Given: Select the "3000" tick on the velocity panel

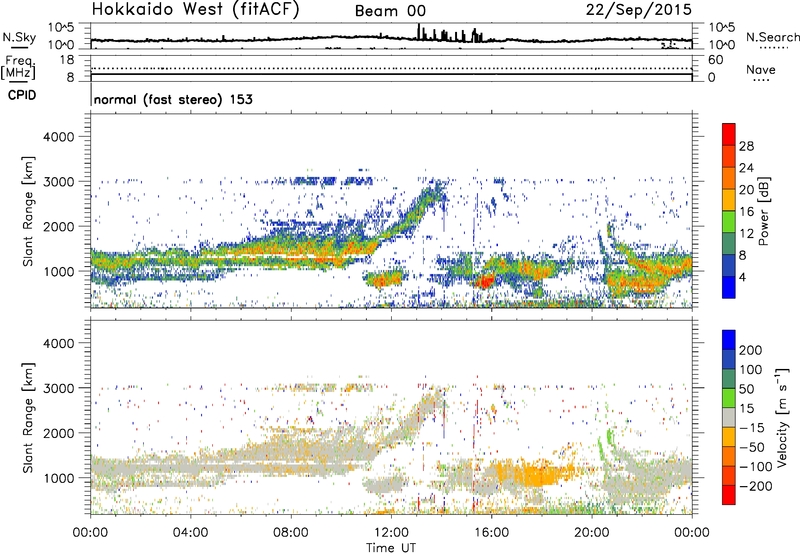Looking at the screenshot, I should (x=59, y=388).
